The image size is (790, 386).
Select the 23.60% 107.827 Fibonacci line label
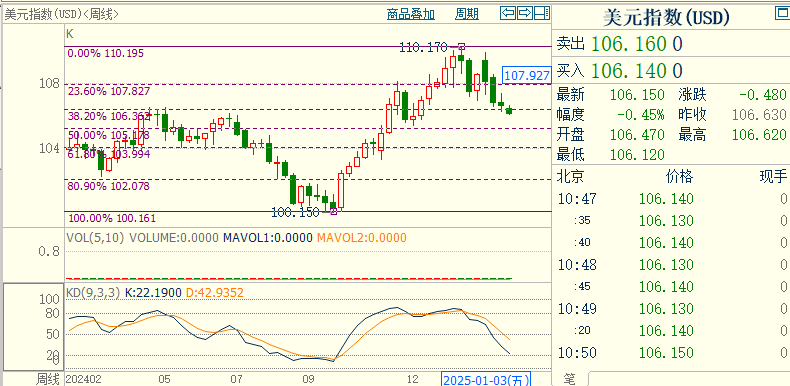[x=109, y=91]
